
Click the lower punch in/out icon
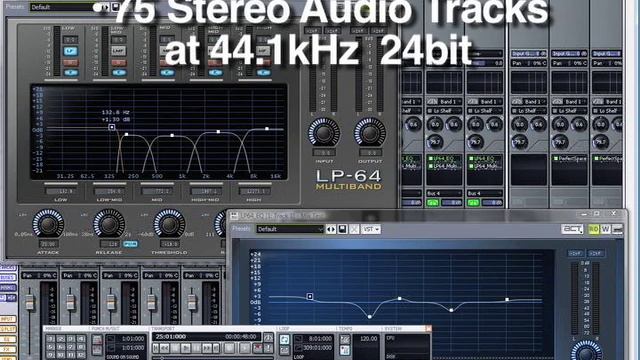[97, 349]
